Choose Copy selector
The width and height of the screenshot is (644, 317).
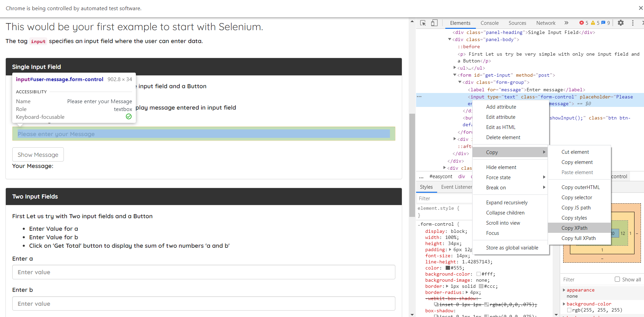pyautogui.click(x=579, y=197)
